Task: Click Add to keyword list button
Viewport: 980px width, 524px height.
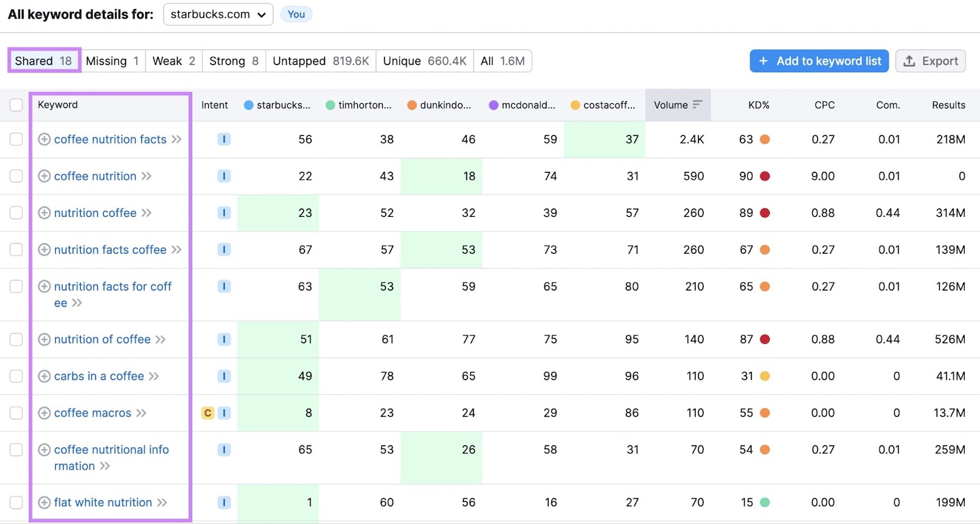Action: 819,61
